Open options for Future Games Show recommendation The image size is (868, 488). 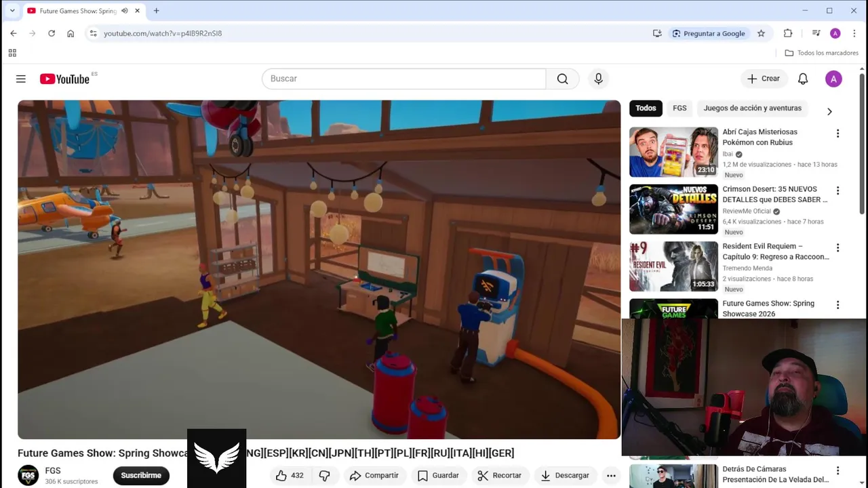[x=837, y=305]
